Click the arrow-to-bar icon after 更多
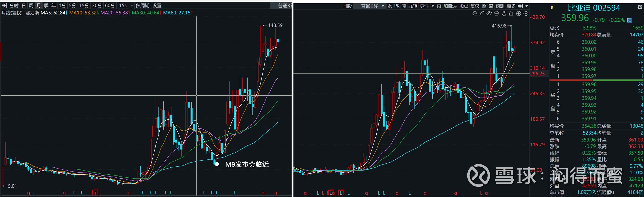This screenshot has width=644, height=197. tap(520, 6)
